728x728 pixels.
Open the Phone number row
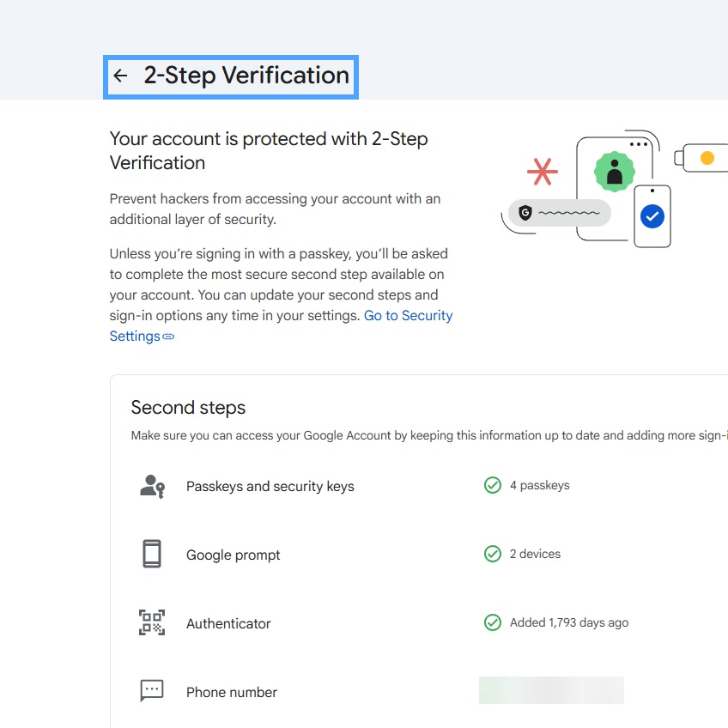(419, 692)
